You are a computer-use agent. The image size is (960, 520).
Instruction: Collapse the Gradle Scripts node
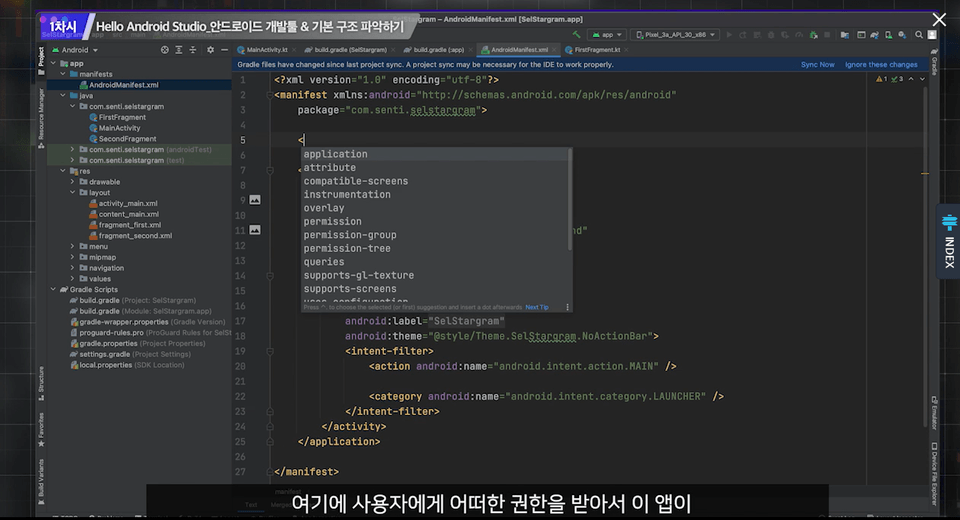coord(53,289)
